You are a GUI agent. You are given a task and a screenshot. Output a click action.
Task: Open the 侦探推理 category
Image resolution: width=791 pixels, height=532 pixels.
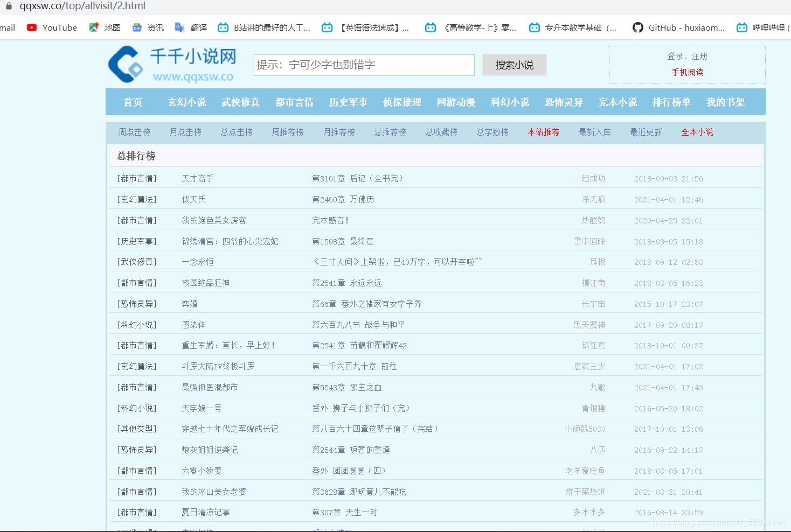click(403, 102)
